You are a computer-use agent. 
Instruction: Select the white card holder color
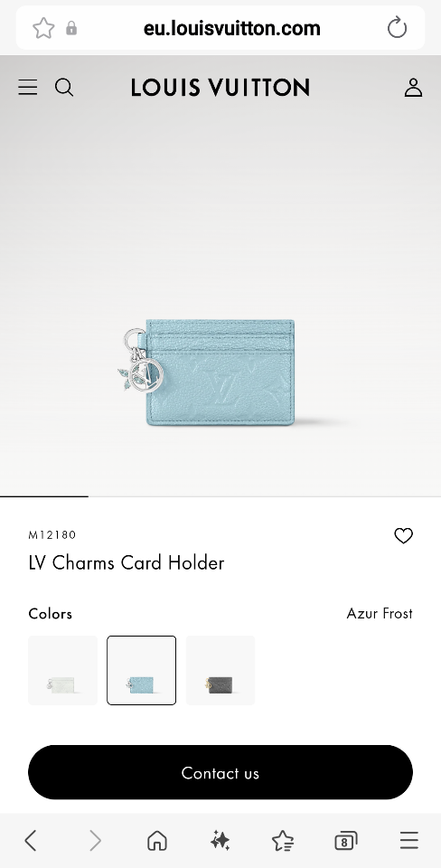pos(62,670)
